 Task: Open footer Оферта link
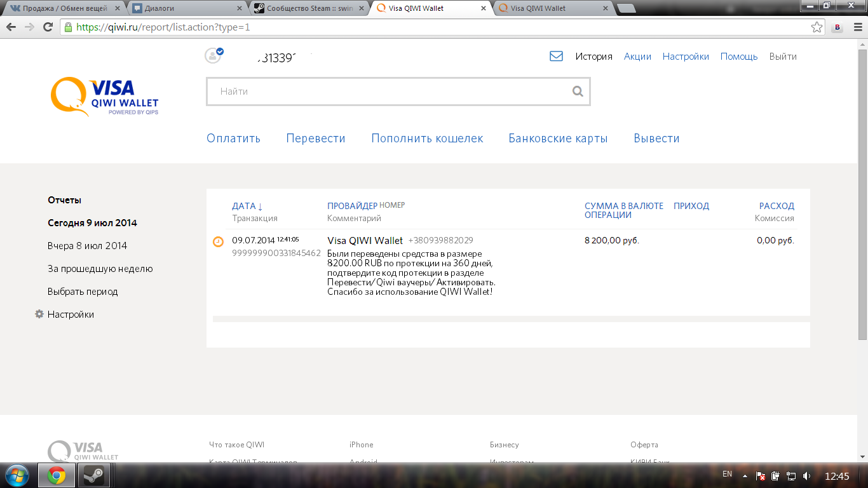(x=644, y=445)
